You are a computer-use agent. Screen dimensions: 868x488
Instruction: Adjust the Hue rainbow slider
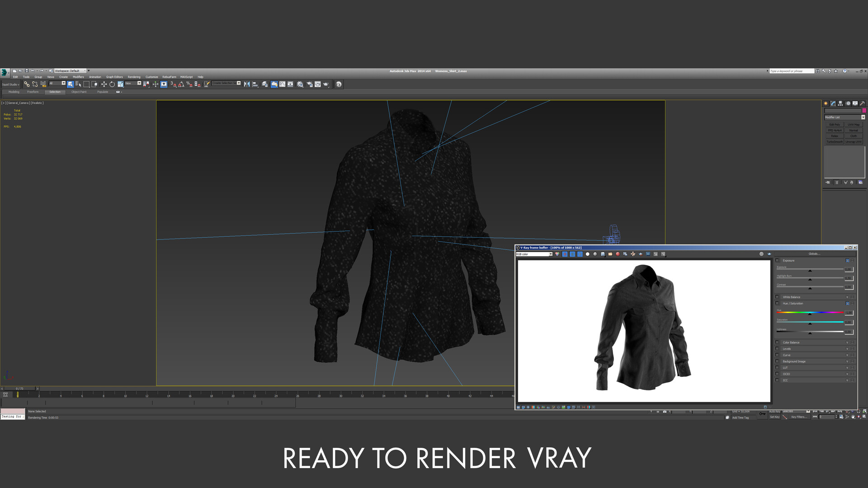click(810, 312)
